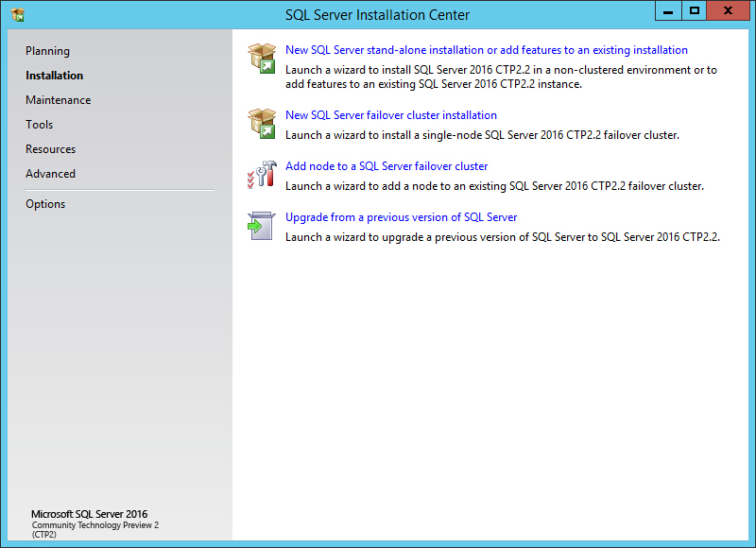This screenshot has width=756, height=548.
Task: Show the Resources section
Action: [51, 149]
